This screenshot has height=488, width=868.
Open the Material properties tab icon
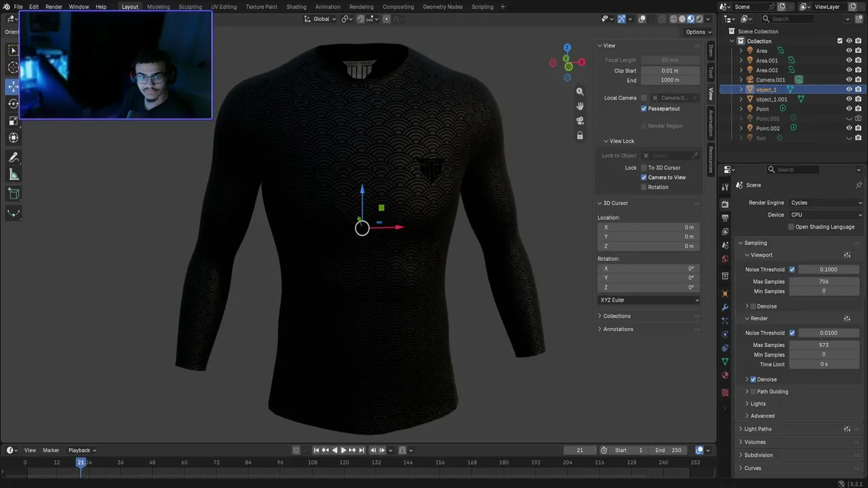pos(725,375)
